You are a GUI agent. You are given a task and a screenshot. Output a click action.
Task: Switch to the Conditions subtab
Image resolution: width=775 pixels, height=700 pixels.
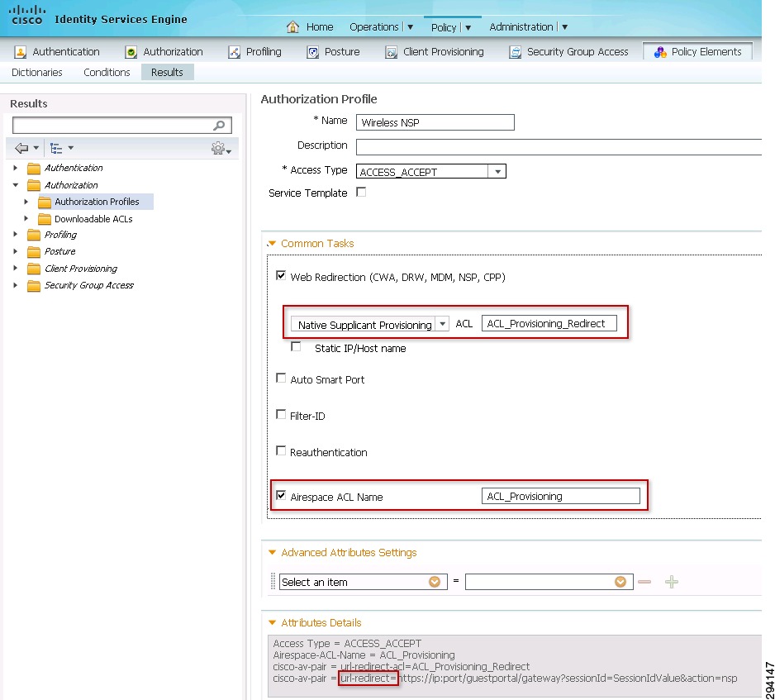[107, 72]
